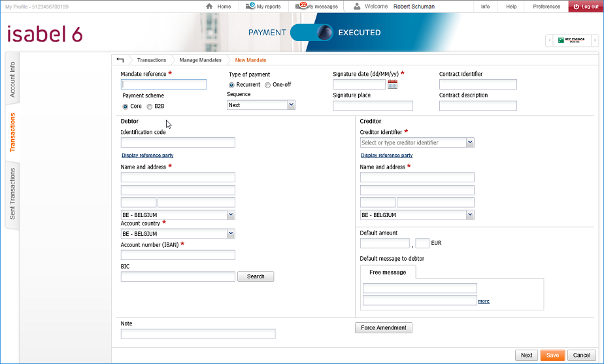This screenshot has height=364, width=604.
Task: Open the Sequence dropdown
Action: tap(261, 105)
